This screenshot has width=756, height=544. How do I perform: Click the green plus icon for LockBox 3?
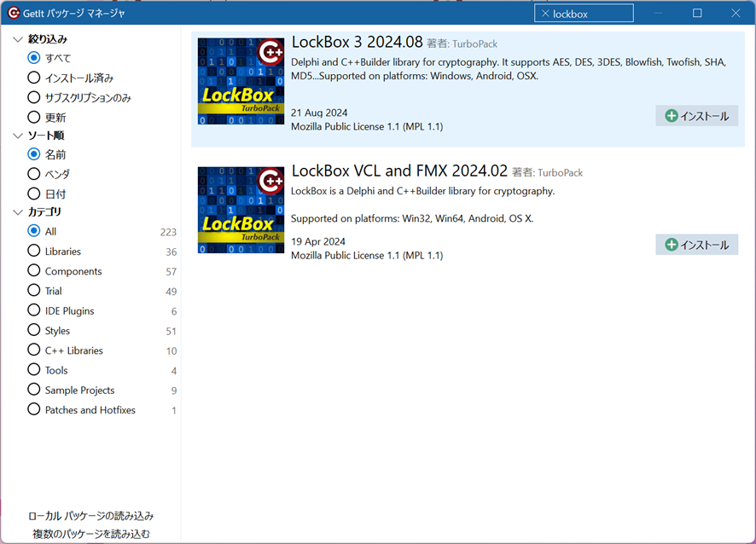(672, 116)
